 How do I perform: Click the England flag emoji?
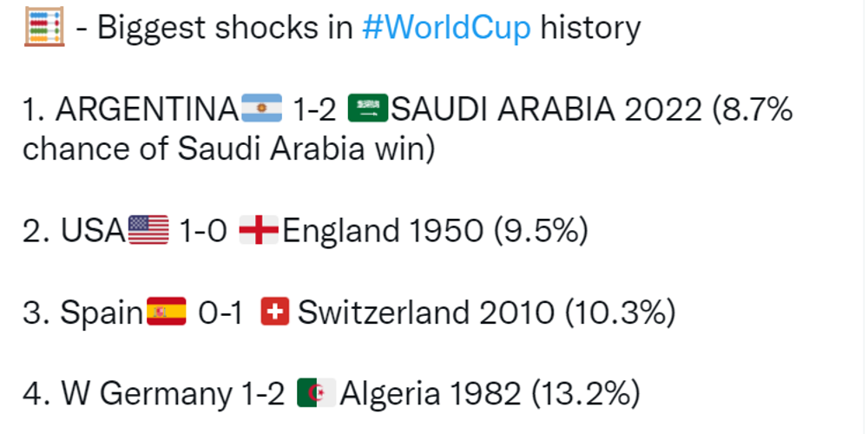click(259, 230)
